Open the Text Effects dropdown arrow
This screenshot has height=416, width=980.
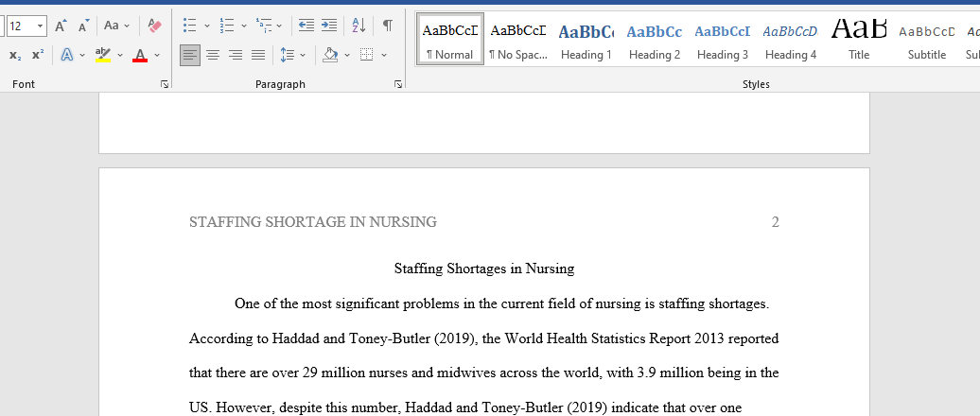pos(82,55)
